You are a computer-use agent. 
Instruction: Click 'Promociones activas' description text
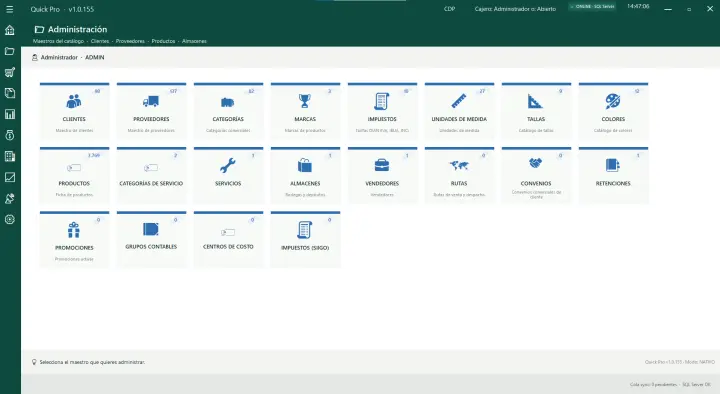pos(74,259)
